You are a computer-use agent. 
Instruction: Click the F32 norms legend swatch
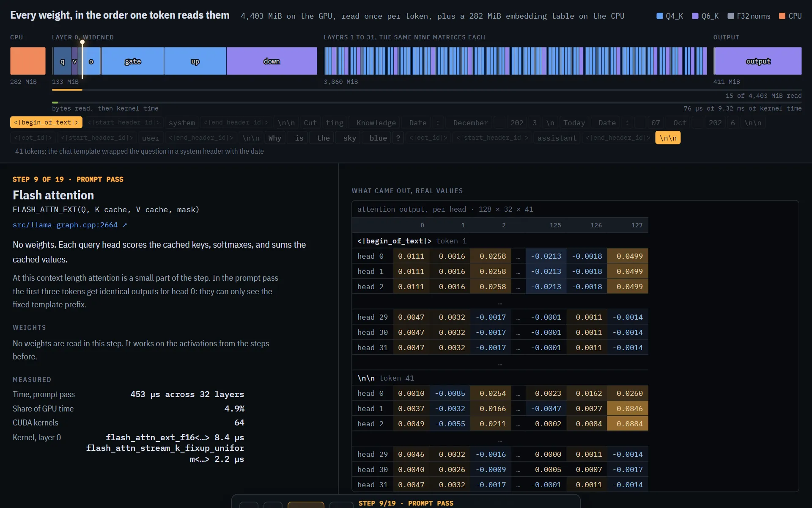tap(730, 16)
